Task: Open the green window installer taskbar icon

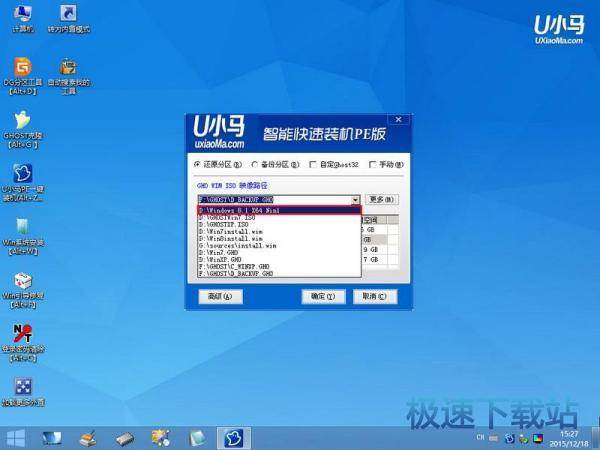Action: 197,439
